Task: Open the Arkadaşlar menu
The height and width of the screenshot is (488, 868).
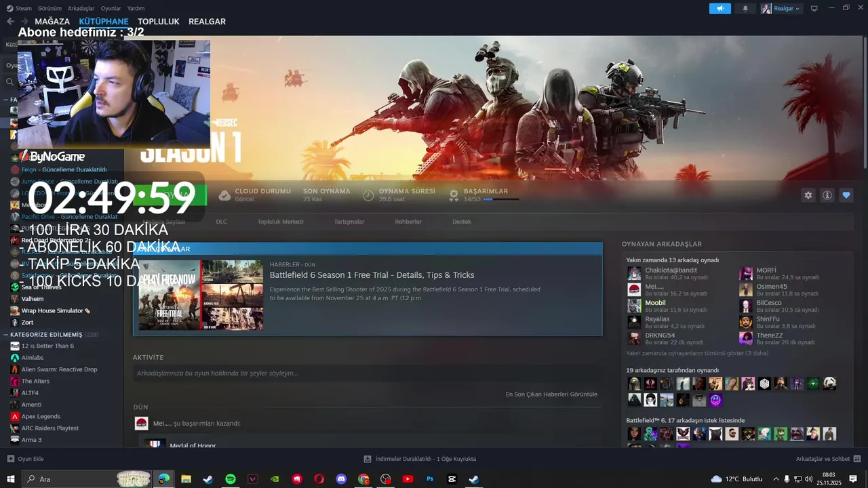Action: [x=81, y=8]
